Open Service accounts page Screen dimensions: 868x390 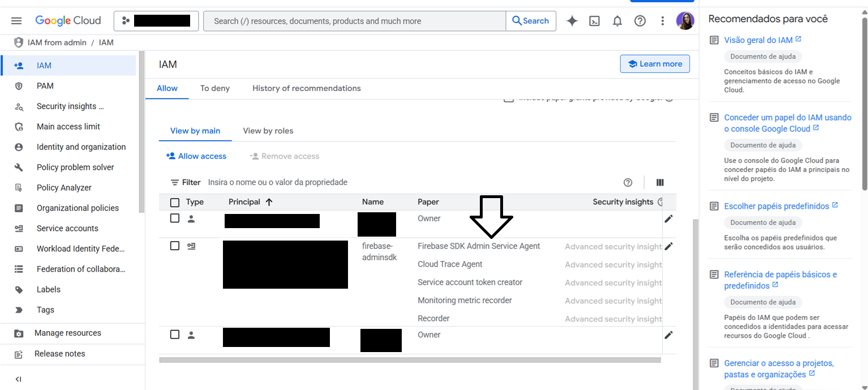point(68,229)
